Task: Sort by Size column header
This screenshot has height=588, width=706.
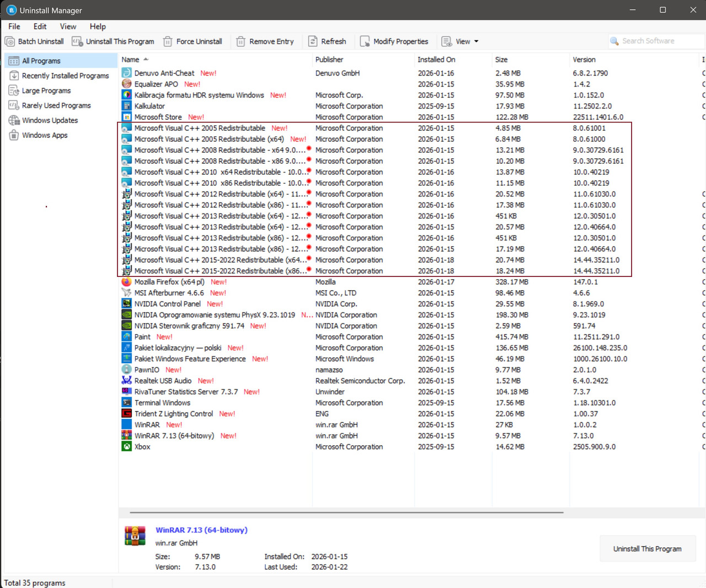Action: click(530, 60)
